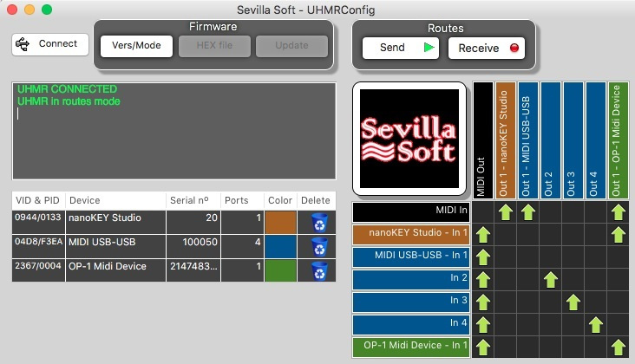Select the MIDI USB-USB device name cell

(x=115, y=246)
